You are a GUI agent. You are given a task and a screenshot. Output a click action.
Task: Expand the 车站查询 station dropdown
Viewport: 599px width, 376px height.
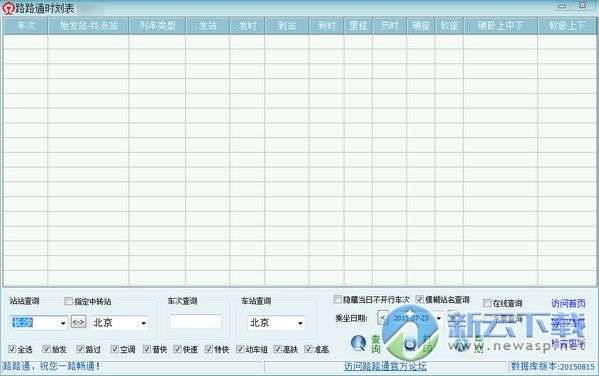(x=300, y=323)
